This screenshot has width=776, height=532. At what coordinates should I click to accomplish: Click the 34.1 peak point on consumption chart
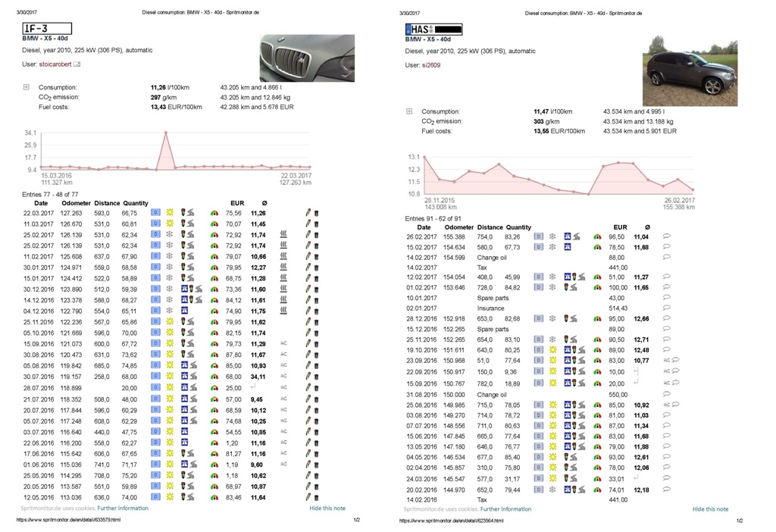click(165, 133)
